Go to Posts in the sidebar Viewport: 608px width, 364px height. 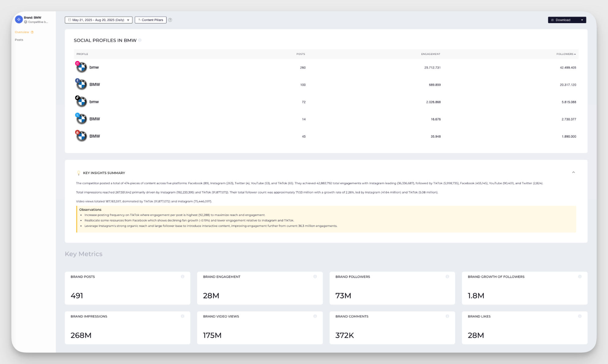tap(19, 40)
